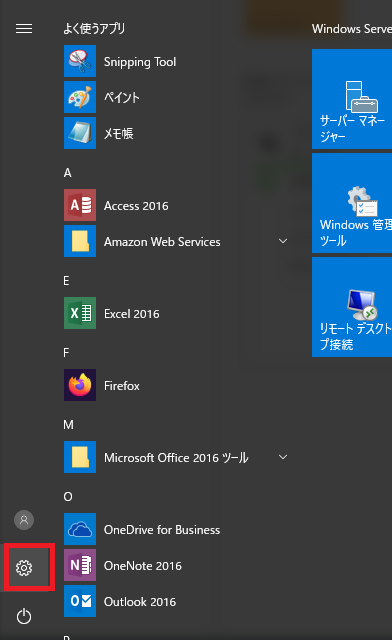Image resolution: width=392 pixels, height=640 pixels.
Task: Click the Windows Server tile group heading
Action: 352,29
